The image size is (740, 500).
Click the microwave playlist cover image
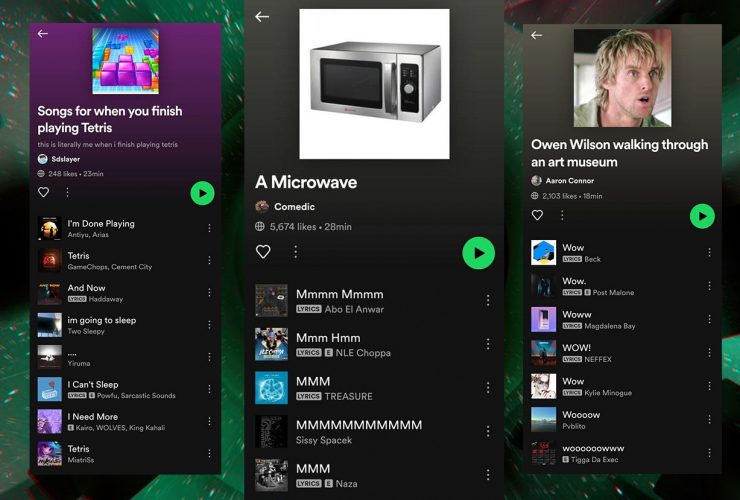click(x=374, y=84)
